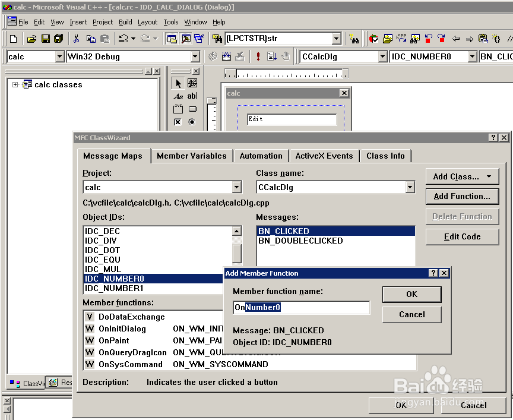Open the Undo history dropdown arrow

(x=133, y=39)
